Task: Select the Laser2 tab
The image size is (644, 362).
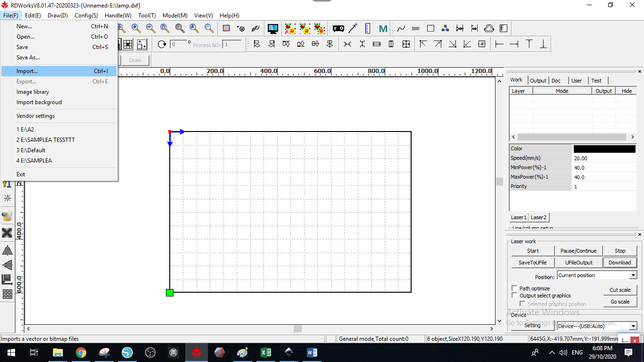Action: point(538,217)
